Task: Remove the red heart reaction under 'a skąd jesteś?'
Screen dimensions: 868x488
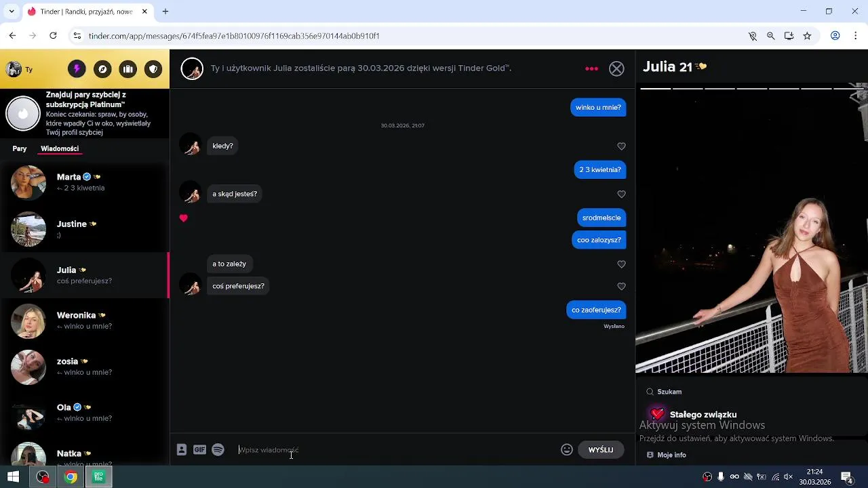Action: click(183, 218)
